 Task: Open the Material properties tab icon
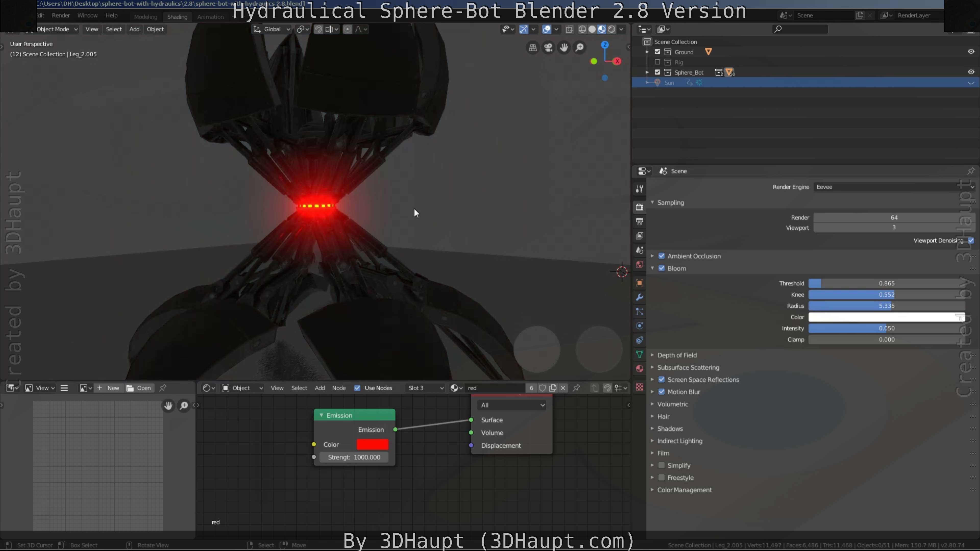pos(640,369)
